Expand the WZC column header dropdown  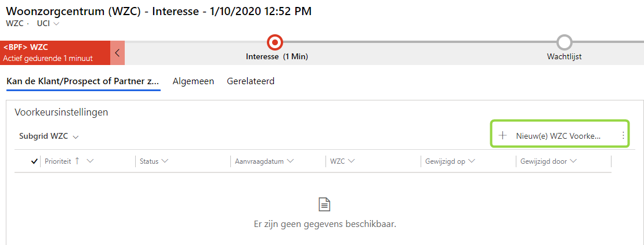click(x=352, y=161)
